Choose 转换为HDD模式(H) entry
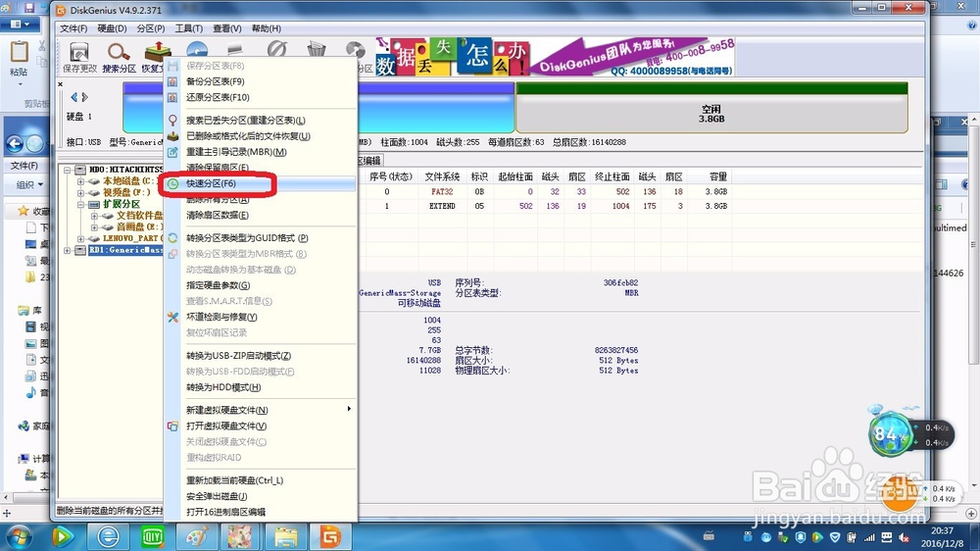The width and height of the screenshot is (980, 551). [x=261, y=387]
